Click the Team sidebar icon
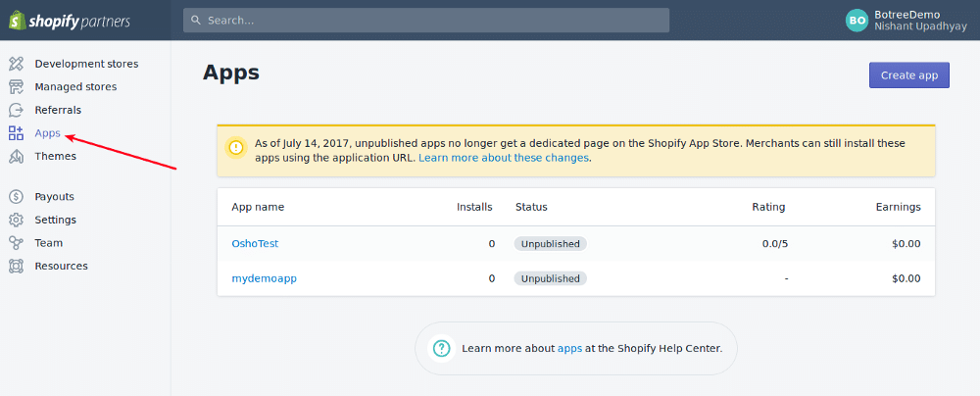This screenshot has width=980, height=396. click(x=17, y=243)
